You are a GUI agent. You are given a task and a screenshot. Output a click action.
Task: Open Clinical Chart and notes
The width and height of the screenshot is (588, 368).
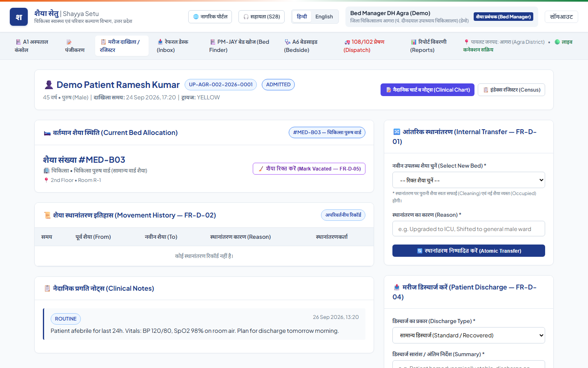pyautogui.click(x=428, y=90)
